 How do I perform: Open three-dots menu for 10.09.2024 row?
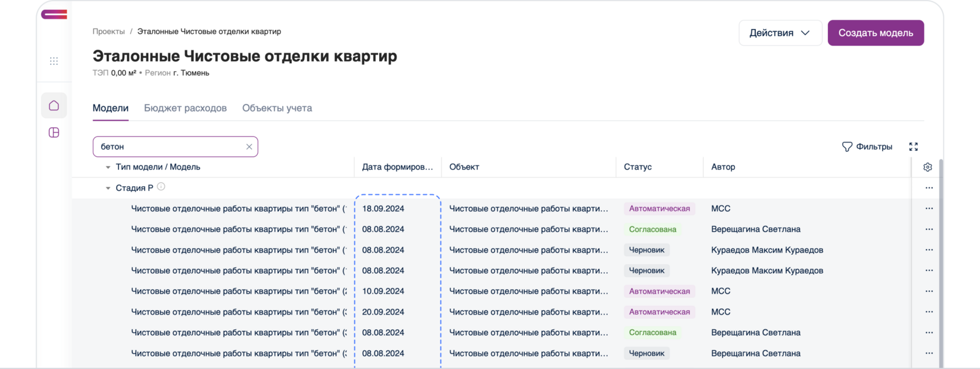(929, 291)
